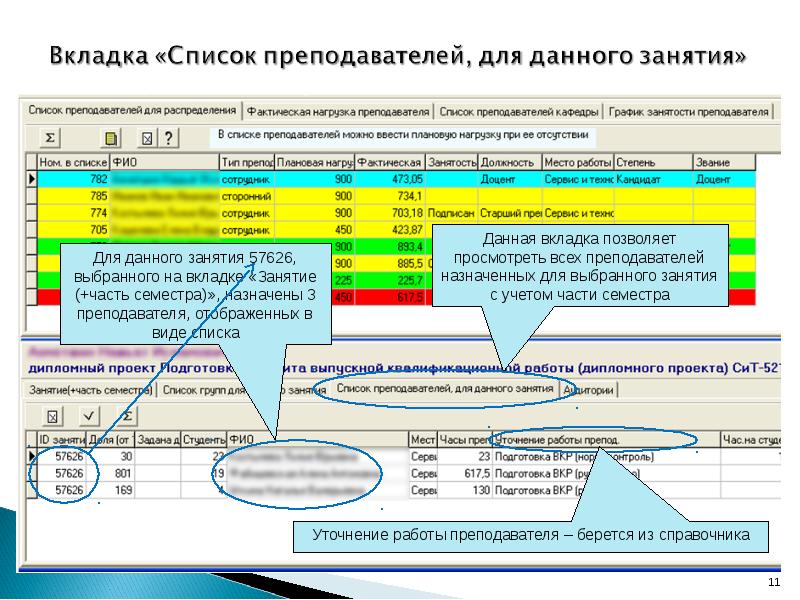Click the 'Звание' column header
The width and height of the screenshot is (800, 600).
pos(728,162)
